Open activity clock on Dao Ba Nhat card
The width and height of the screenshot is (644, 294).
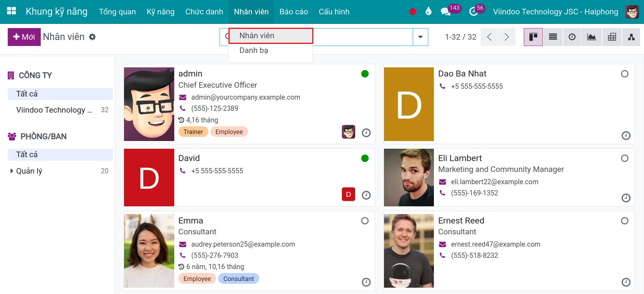pyautogui.click(x=626, y=135)
